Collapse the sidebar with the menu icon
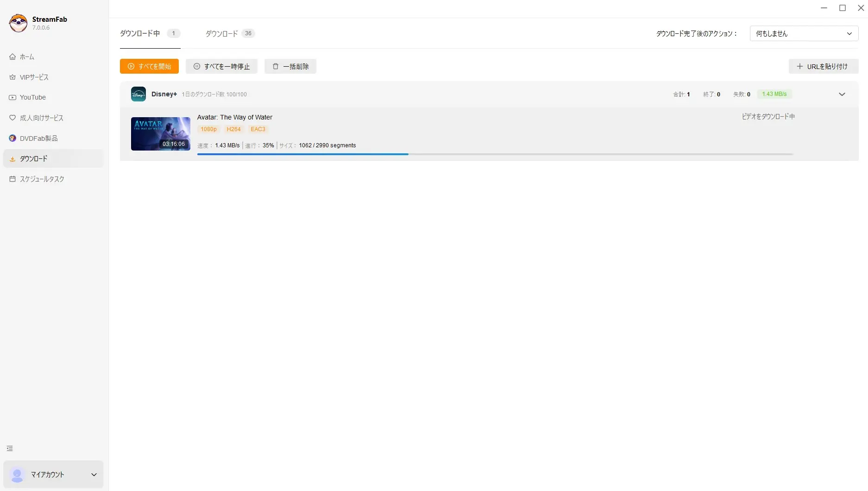Screen dimensions: 868x491 [x=10, y=448]
